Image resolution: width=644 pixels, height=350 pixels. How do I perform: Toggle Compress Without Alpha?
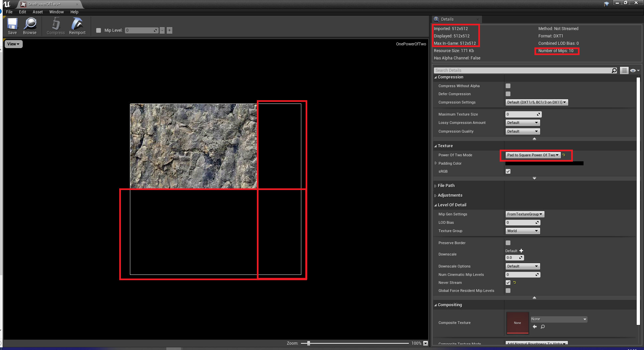[x=508, y=86]
